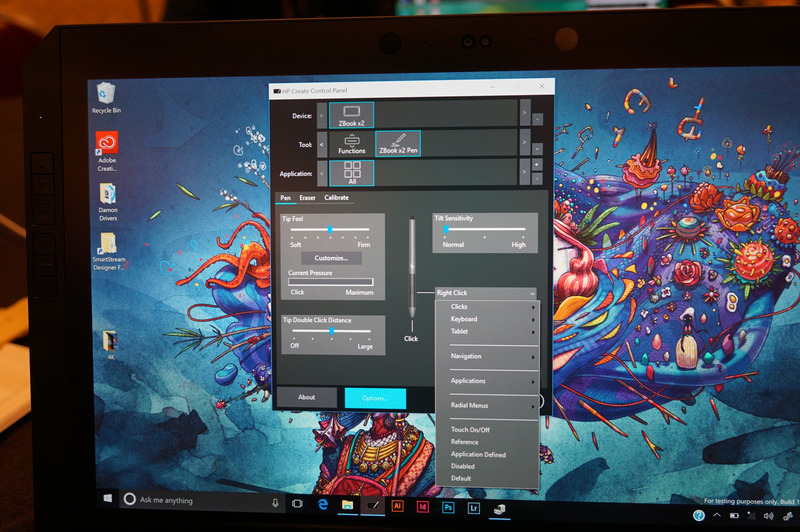Click the device taskbar icon beside Lightroom
800x532 pixels.
(499, 509)
